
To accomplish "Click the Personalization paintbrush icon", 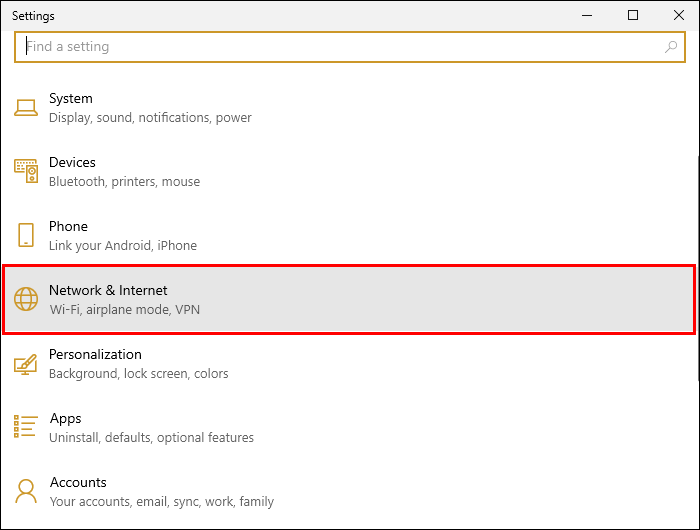I will [x=26, y=363].
